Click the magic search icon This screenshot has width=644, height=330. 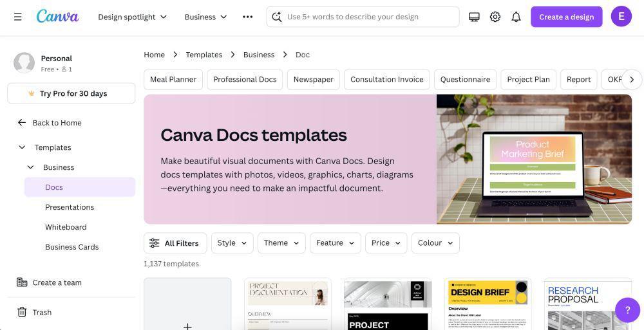277,17
